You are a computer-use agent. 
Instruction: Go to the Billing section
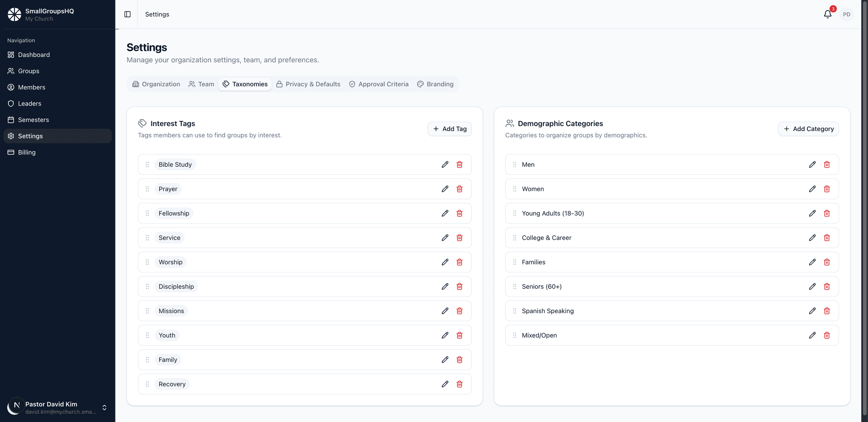pos(27,152)
